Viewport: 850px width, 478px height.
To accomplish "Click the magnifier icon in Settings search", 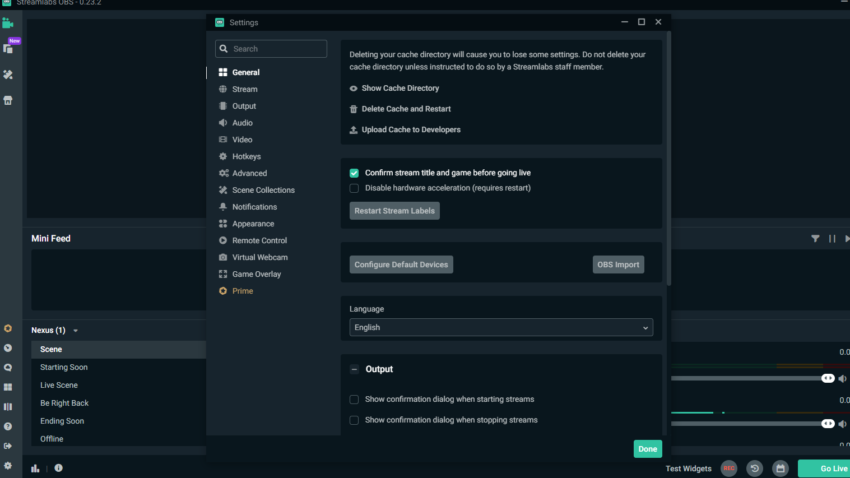I will click(223, 49).
